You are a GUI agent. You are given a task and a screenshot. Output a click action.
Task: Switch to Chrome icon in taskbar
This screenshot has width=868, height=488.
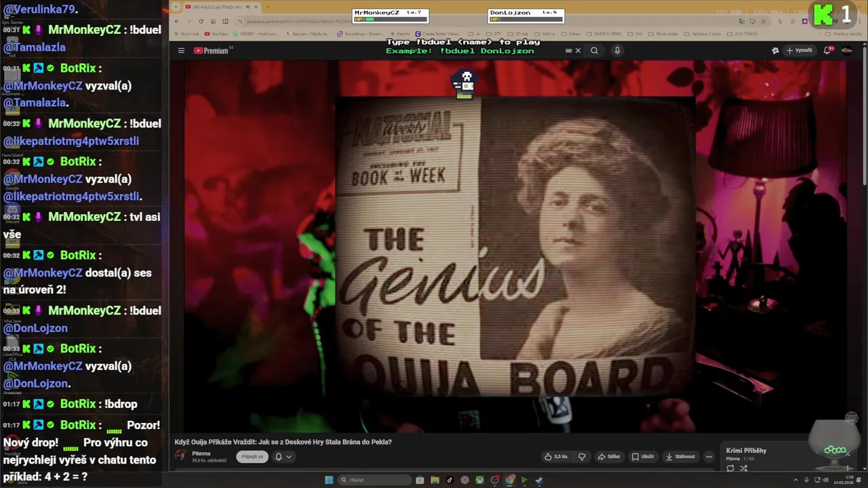510,480
